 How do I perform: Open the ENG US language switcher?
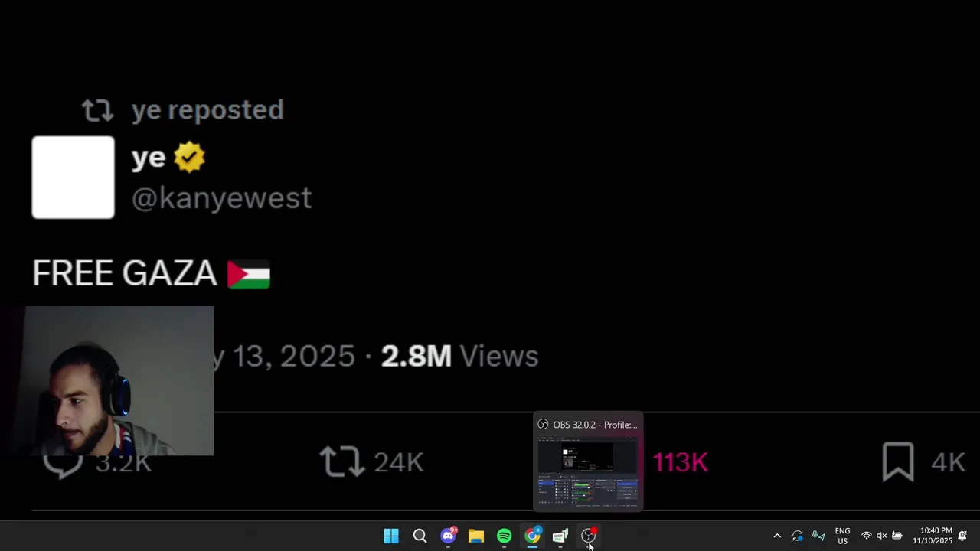point(842,536)
